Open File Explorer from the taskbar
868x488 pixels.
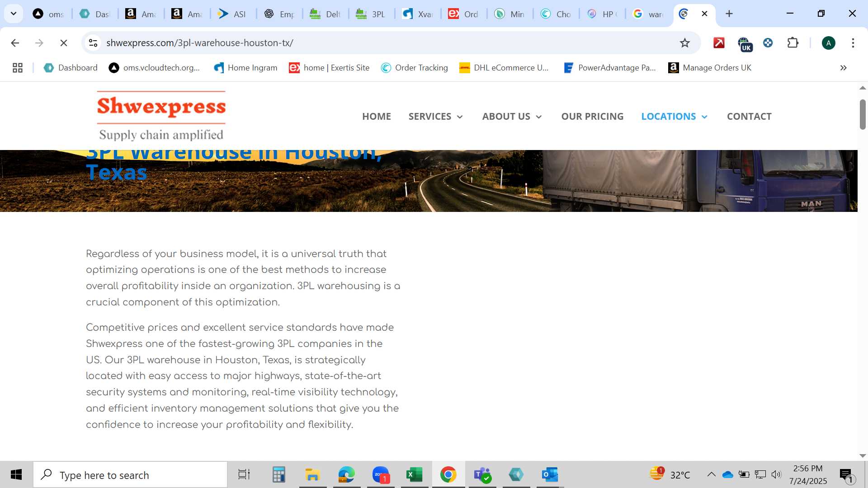(x=312, y=474)
